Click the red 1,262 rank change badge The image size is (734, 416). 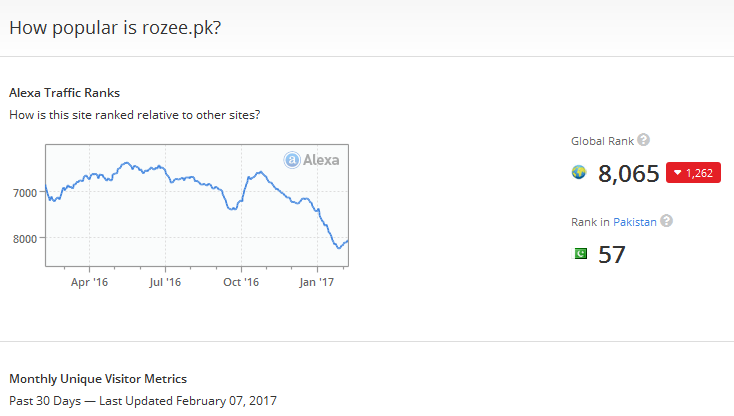pos(693,173)
